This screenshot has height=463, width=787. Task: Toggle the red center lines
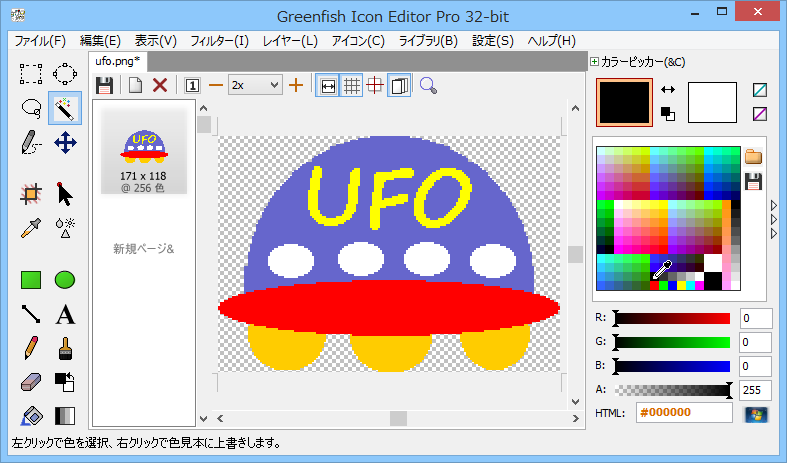tap(375, 85)
